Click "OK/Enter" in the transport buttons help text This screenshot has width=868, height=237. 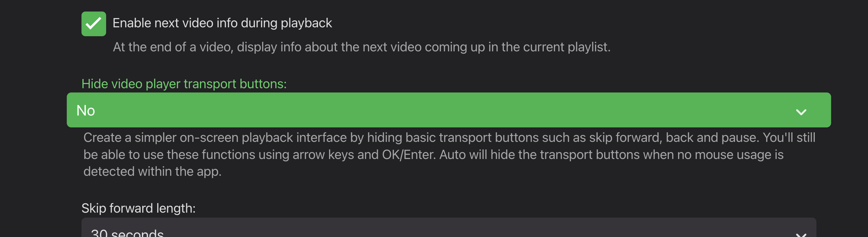408,155
